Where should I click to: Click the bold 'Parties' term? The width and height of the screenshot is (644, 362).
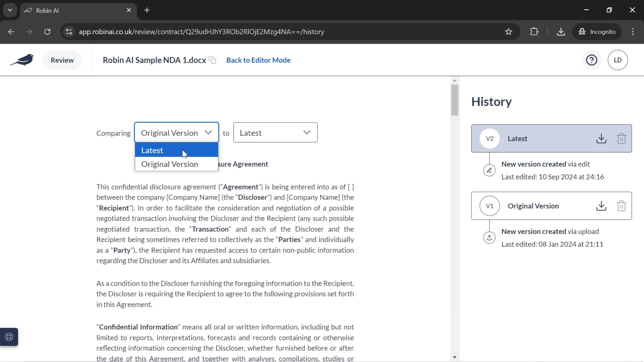click(289, 240)
